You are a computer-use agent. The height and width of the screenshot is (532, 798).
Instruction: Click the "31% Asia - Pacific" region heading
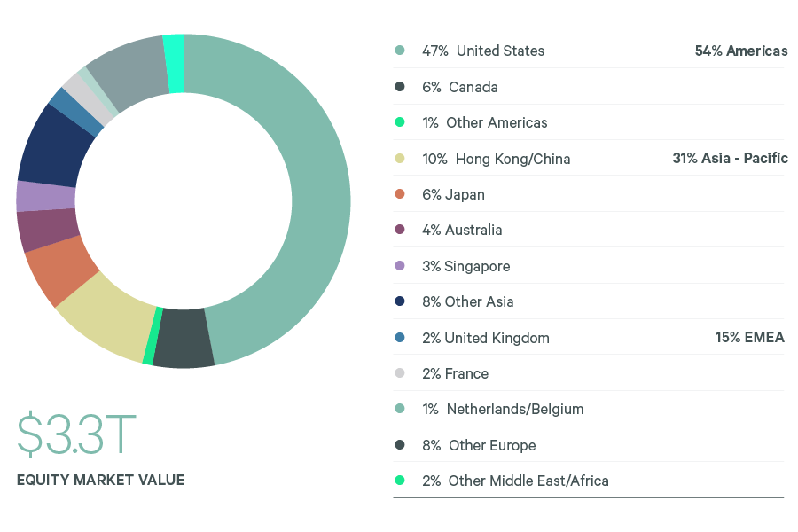click(x=730, y=159)
